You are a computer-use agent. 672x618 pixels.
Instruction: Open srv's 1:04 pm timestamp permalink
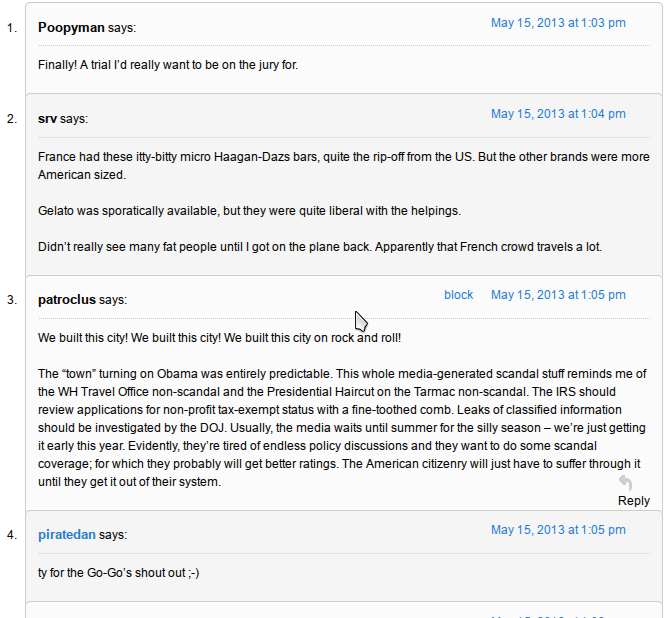coord(558,114)
